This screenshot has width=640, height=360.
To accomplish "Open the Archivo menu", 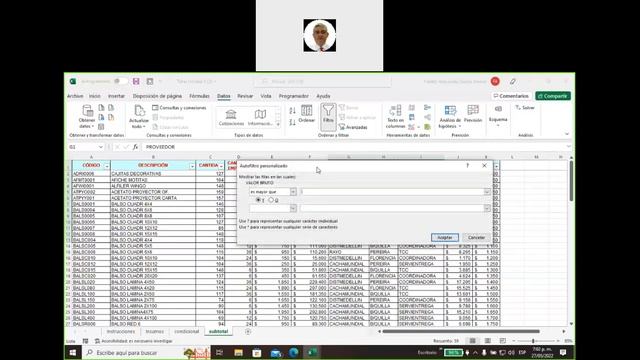I will (75, 96).
